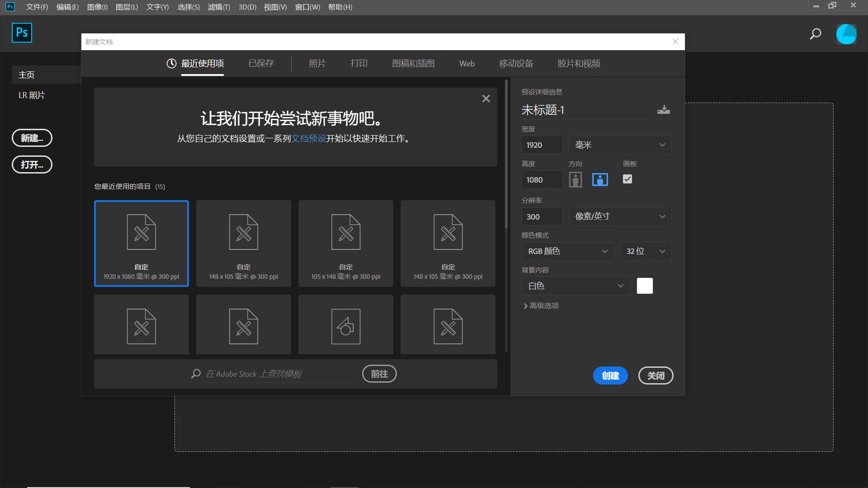Open the 滤镜(T) menu

click(219, 7)
